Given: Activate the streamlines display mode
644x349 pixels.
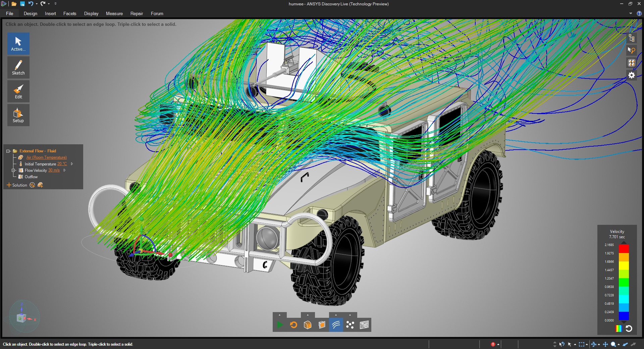Looking at the screenshot, I should [x=336, y=325].
